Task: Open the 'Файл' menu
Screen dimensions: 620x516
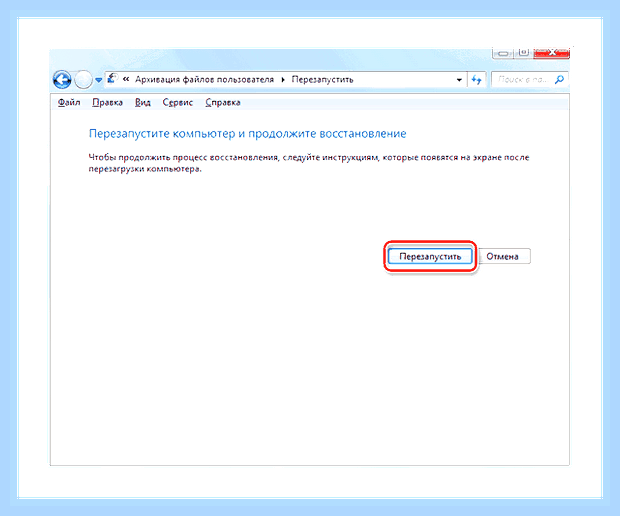Action: point(69,102)
